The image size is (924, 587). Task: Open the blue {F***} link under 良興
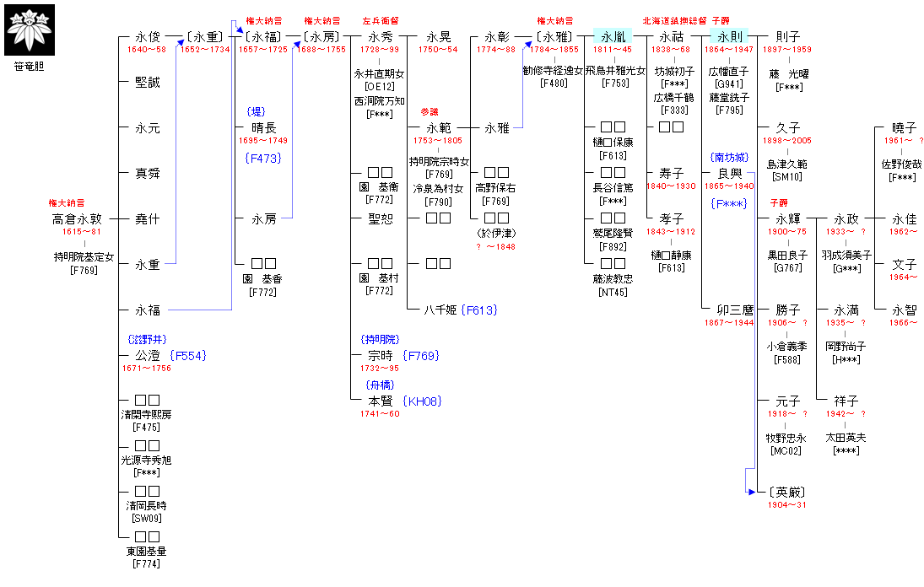click(x=729, y=204)
